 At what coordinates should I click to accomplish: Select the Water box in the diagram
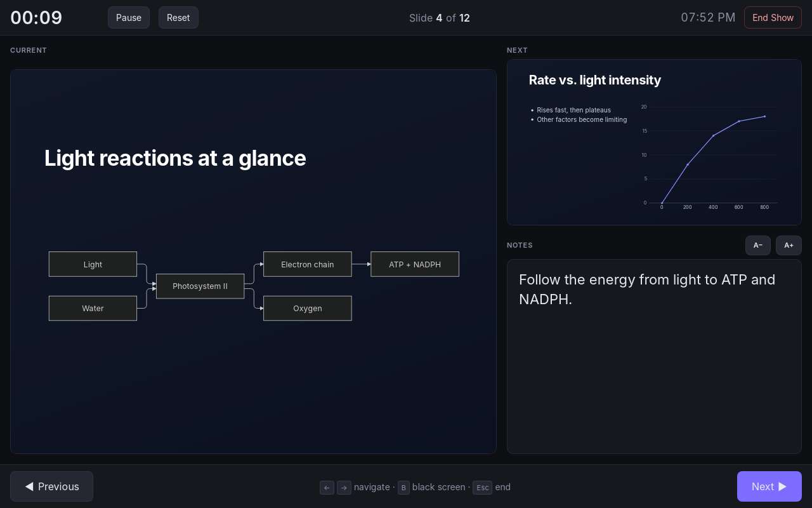coord(93,308)
